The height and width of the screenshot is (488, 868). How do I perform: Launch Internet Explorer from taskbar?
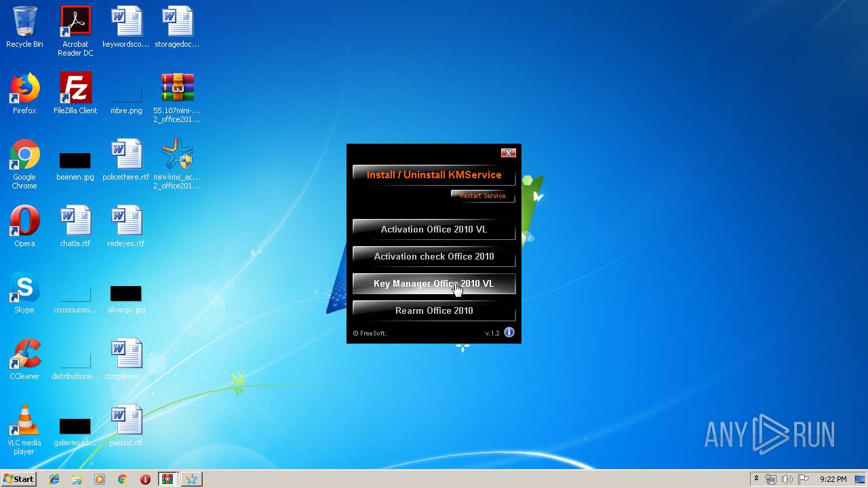[54, 479]
